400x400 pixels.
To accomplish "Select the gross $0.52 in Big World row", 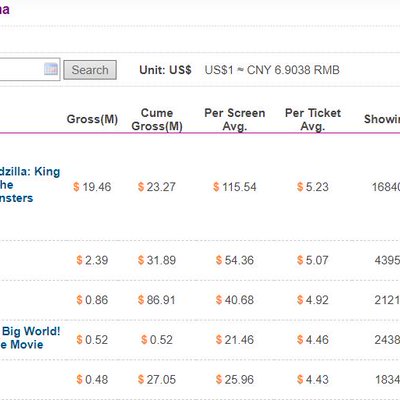I will pyautogui.click(x=92, y=340).
